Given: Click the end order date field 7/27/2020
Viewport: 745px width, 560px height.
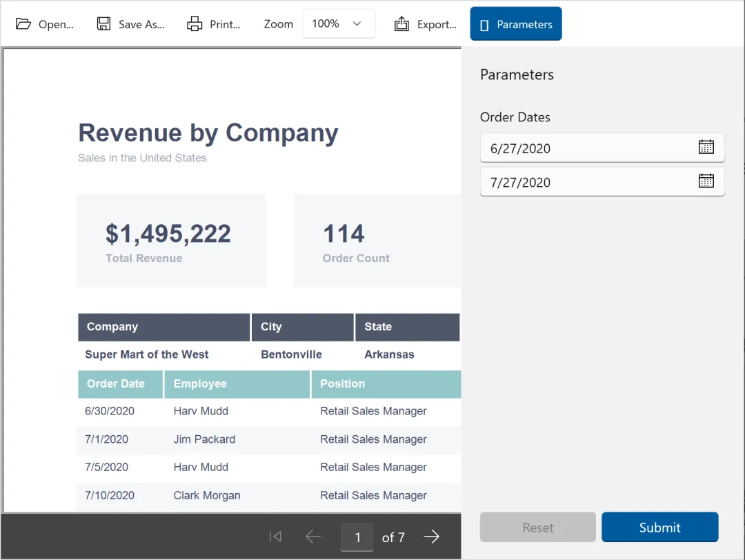Looking at the screenshot, I should (586, 182).
